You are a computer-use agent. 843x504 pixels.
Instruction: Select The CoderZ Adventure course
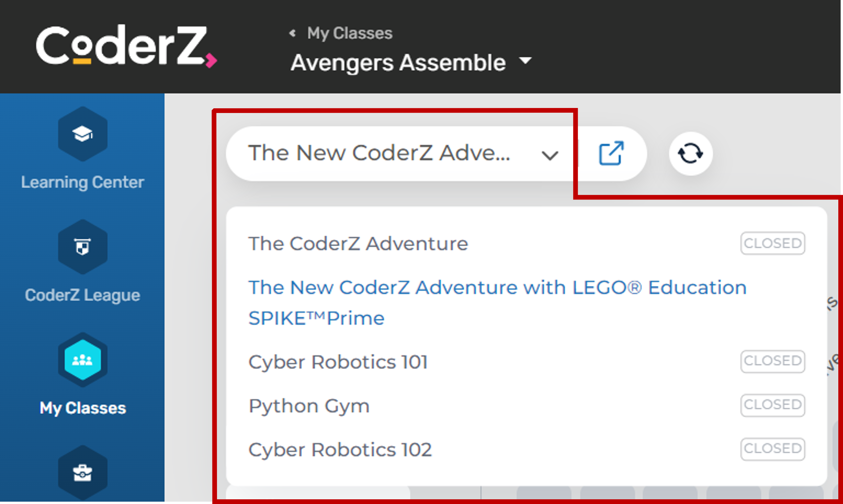358,244
